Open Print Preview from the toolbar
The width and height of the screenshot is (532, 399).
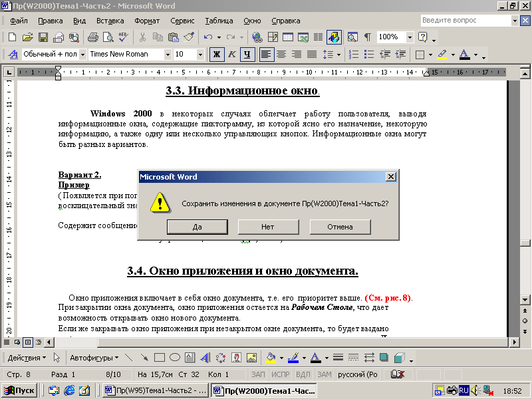(x=108, y=37)
